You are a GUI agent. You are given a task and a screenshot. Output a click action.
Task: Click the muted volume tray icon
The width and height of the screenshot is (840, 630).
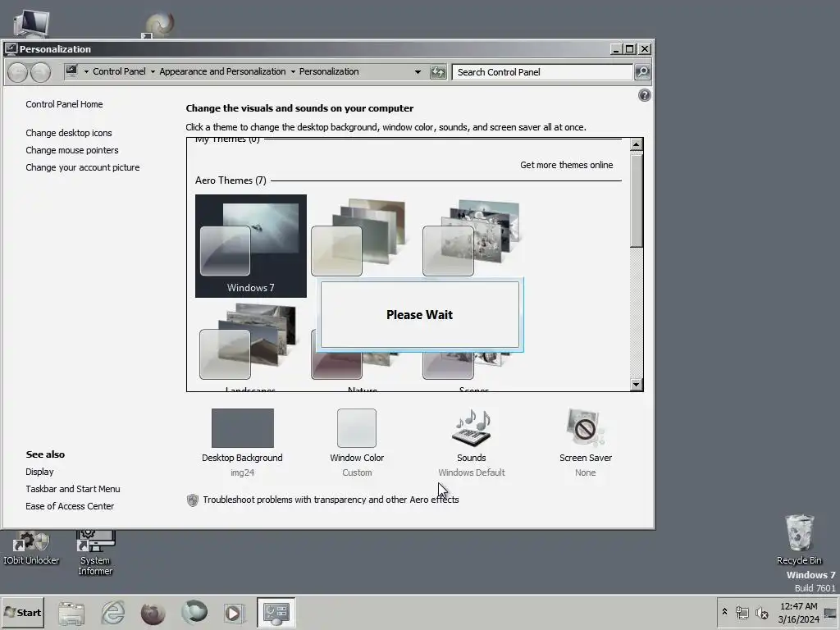pos(761,612)
